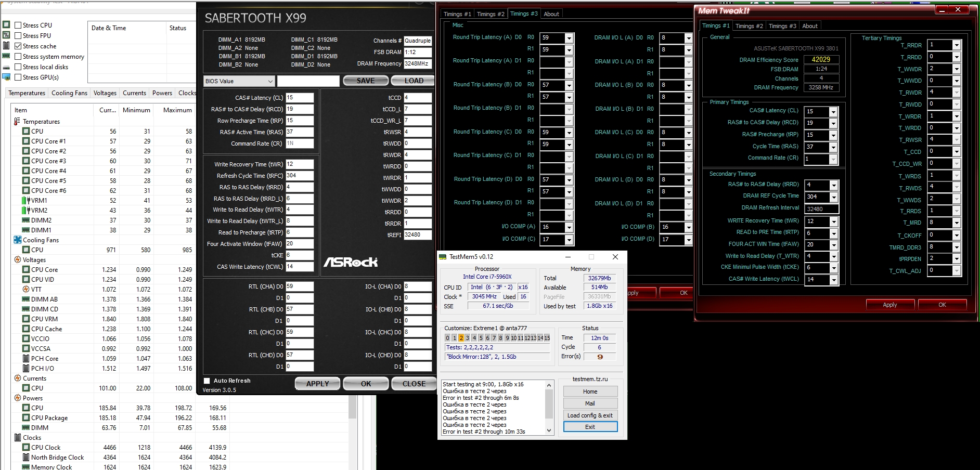Click the AIDA64 sensor list scrollbar thumb
Viewport: 980px width, 470px height.
click(352, 407)
